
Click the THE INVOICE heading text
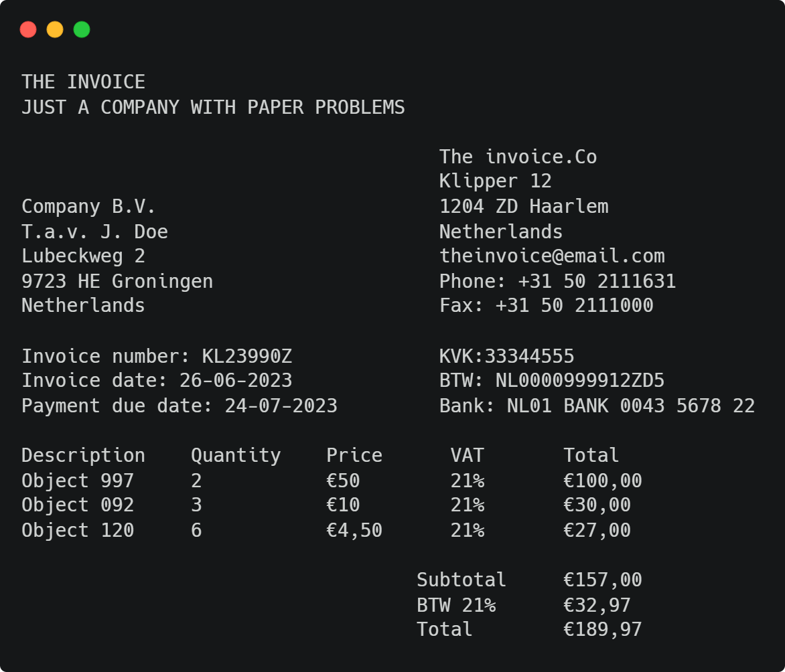(83, 82)
